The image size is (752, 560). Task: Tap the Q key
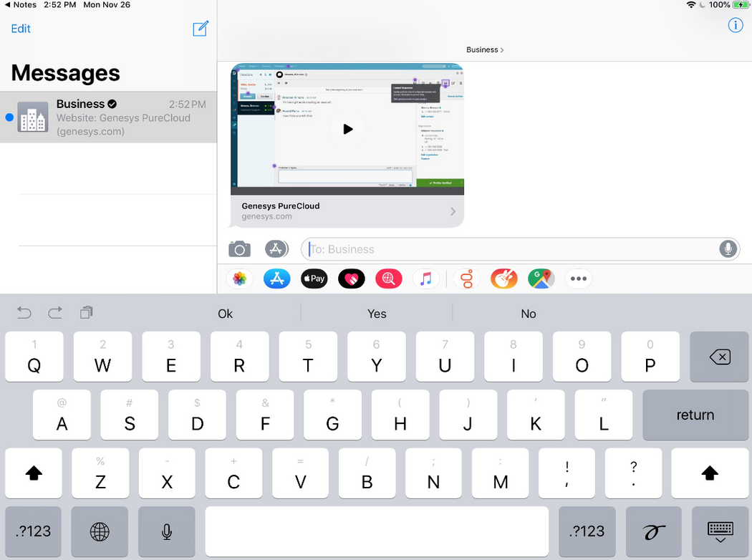click(34, 357)
